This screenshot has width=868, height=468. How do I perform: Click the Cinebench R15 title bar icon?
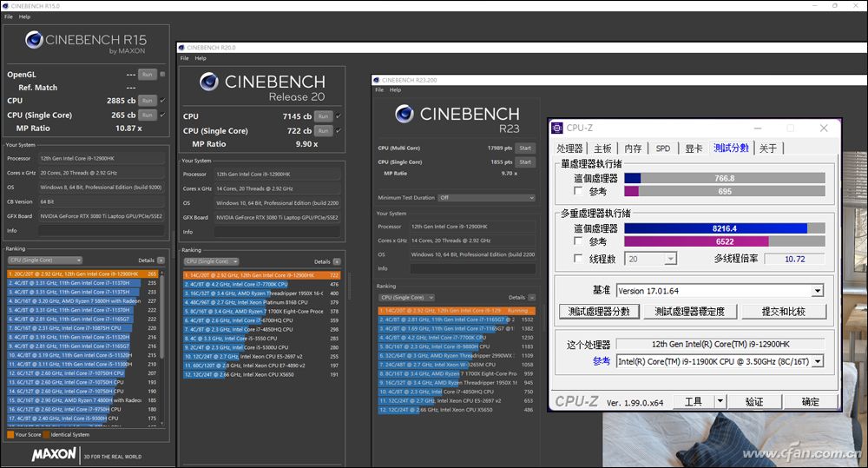point(5,5)
